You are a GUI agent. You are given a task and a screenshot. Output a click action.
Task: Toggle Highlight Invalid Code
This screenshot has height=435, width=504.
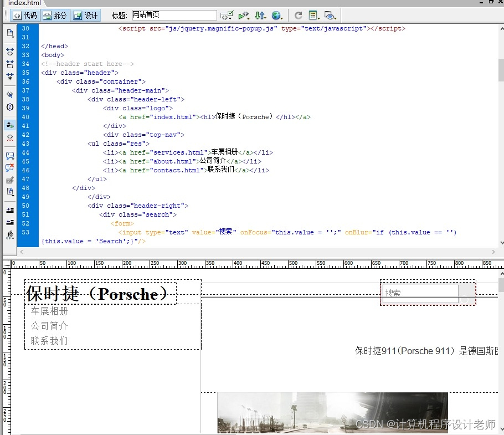[10, 137]
